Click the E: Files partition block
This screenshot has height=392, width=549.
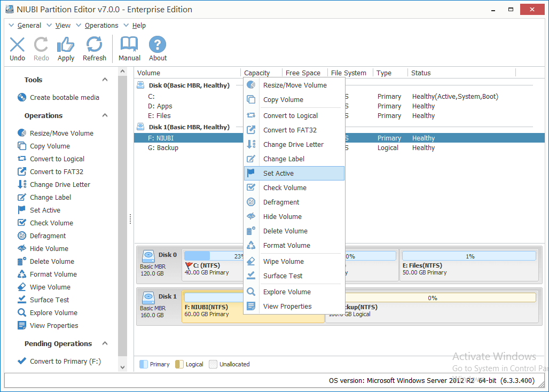pyautogui.click(x=469, y=265)
